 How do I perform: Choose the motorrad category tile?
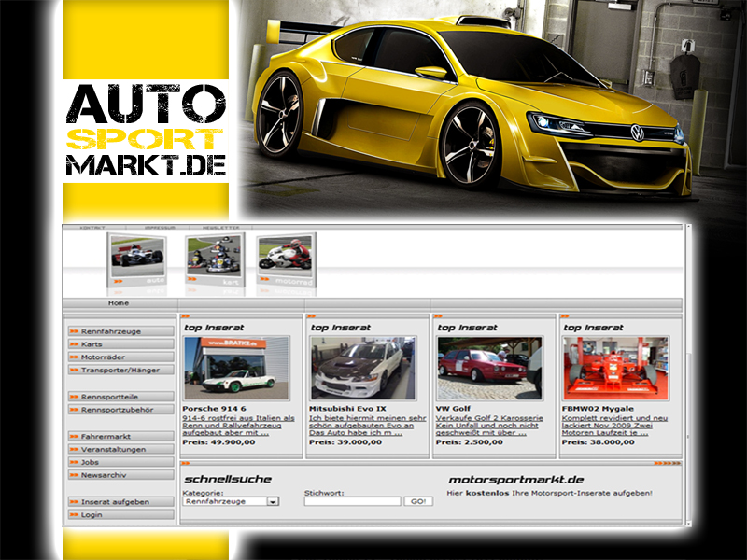tap(287, 260)
